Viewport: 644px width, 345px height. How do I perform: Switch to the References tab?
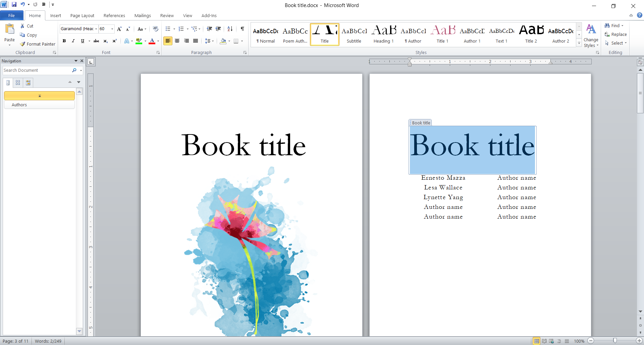tap(114, 15)
